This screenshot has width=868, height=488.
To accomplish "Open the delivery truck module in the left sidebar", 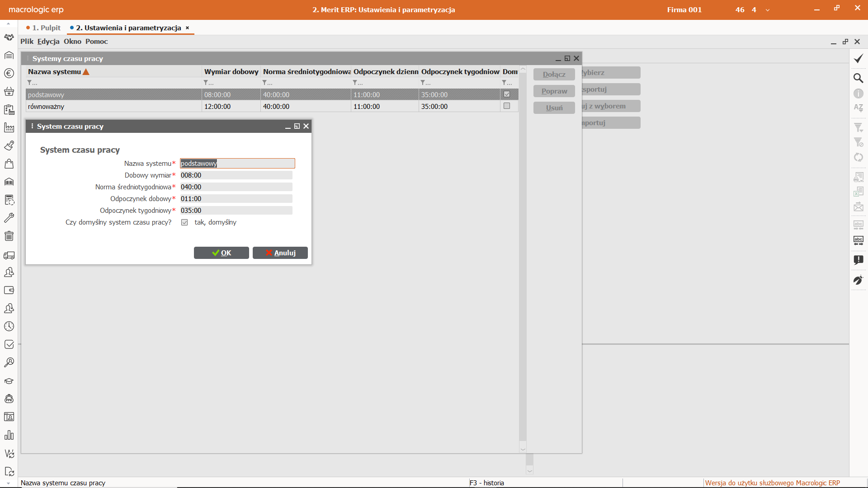I will 9,256.
